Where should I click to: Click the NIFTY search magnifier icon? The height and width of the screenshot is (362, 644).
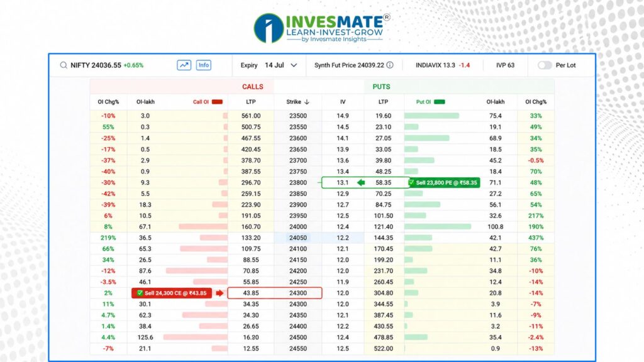point(64,65)
